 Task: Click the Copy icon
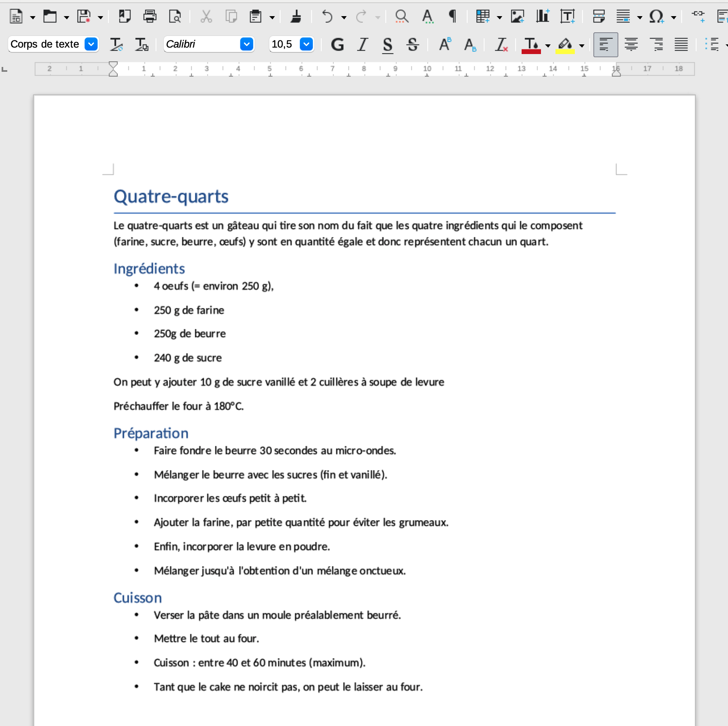pos(231,17)
